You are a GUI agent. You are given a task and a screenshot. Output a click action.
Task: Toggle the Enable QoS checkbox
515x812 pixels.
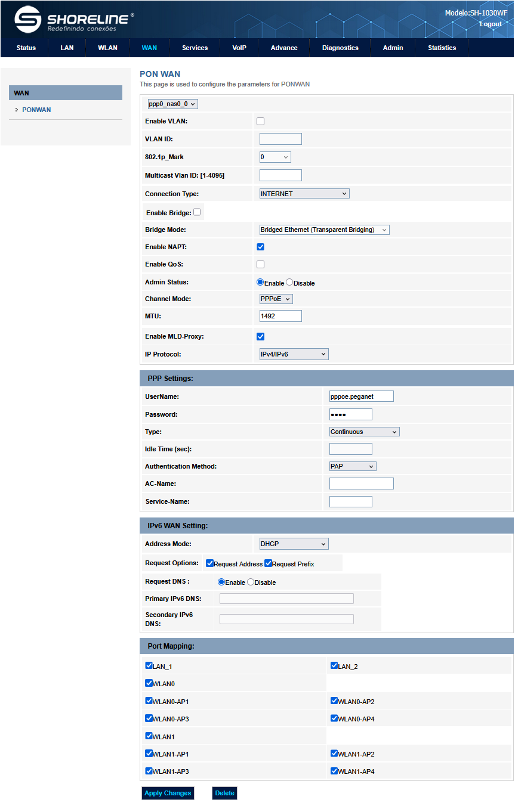[x=260, y=264]
